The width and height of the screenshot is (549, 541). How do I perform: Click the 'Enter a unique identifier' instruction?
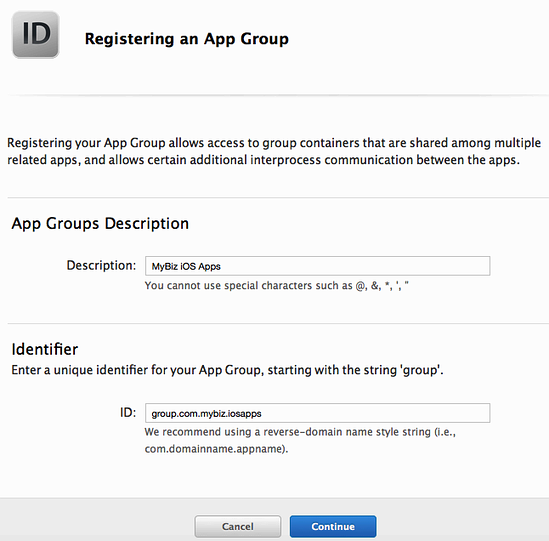(x=227, y=370)
